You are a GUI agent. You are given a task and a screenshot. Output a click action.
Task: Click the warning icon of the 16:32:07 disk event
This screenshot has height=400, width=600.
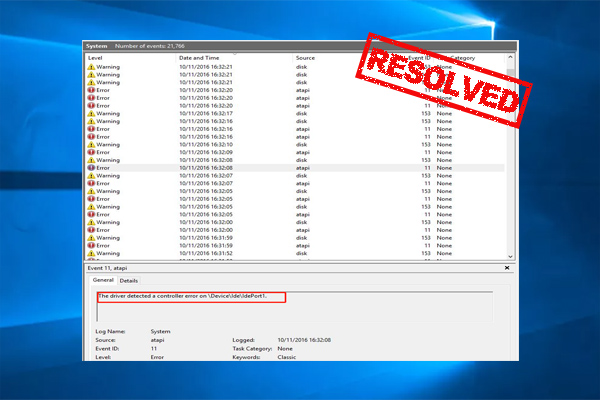91,175
